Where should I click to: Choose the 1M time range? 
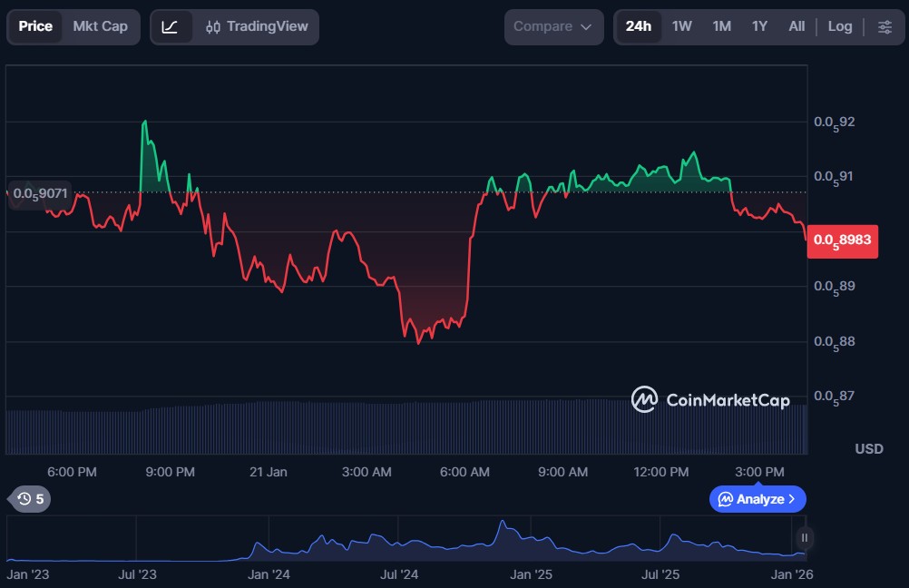[721, 27]
